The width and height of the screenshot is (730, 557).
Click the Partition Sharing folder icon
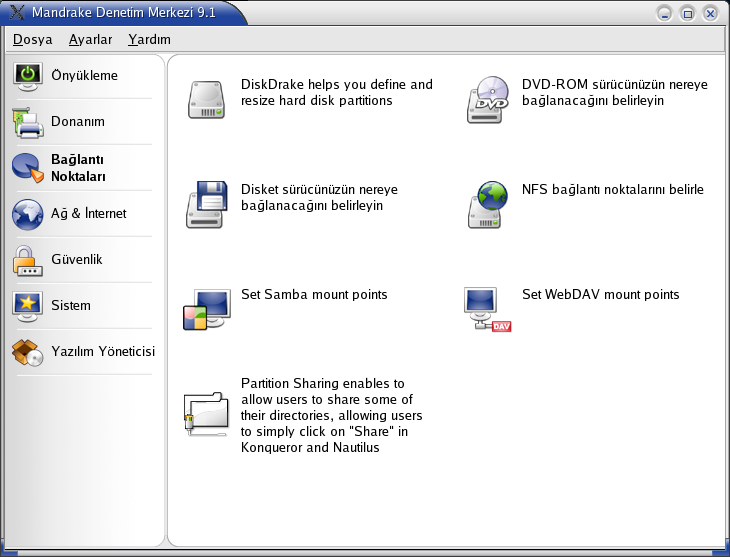pyautogui.click(x=206, y=414)
